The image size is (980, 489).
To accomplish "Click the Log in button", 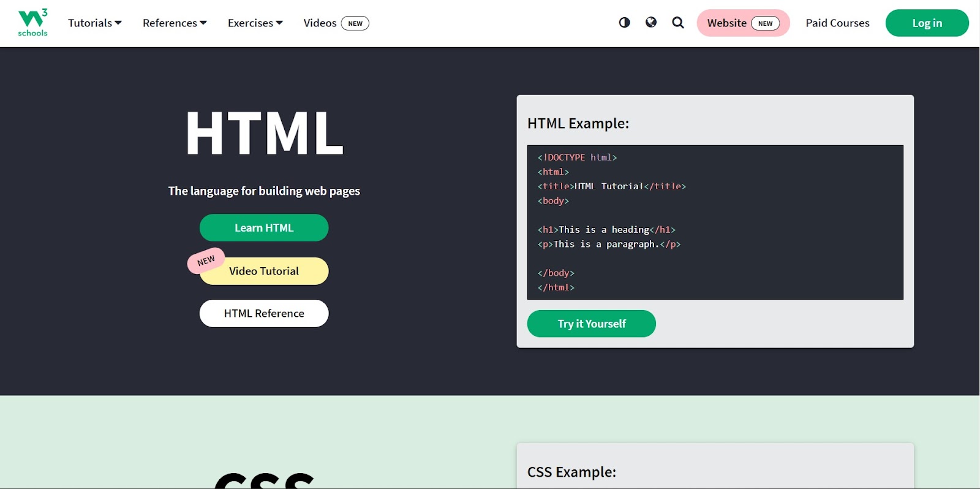I will coord(927,23).
